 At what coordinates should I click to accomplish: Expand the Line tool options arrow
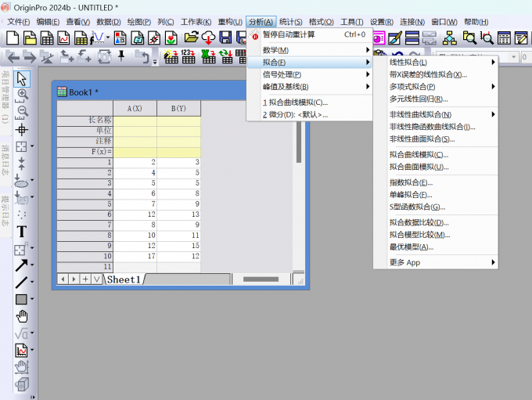[x=33, y=282]
